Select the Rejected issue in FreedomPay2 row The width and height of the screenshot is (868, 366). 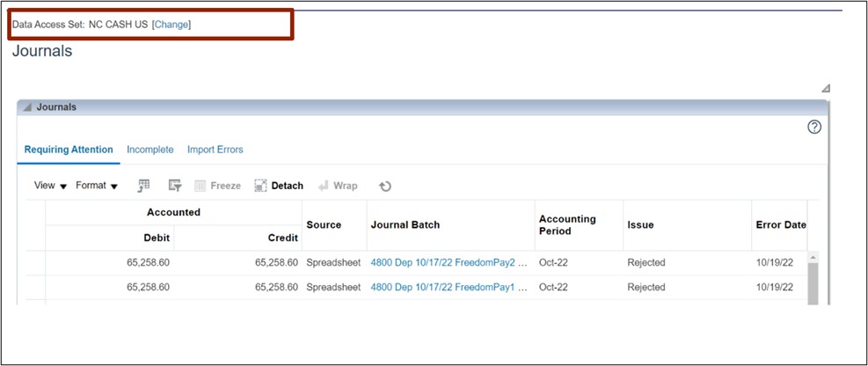pos(646,262)
